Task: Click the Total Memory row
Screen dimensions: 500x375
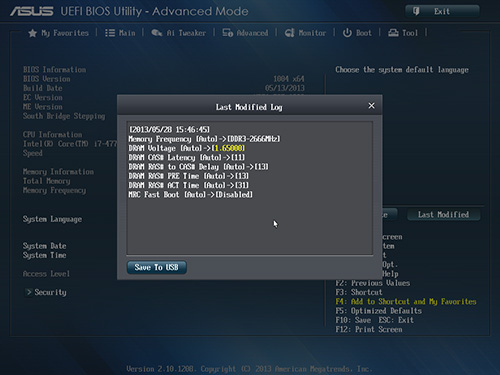Action: [46, 181]
